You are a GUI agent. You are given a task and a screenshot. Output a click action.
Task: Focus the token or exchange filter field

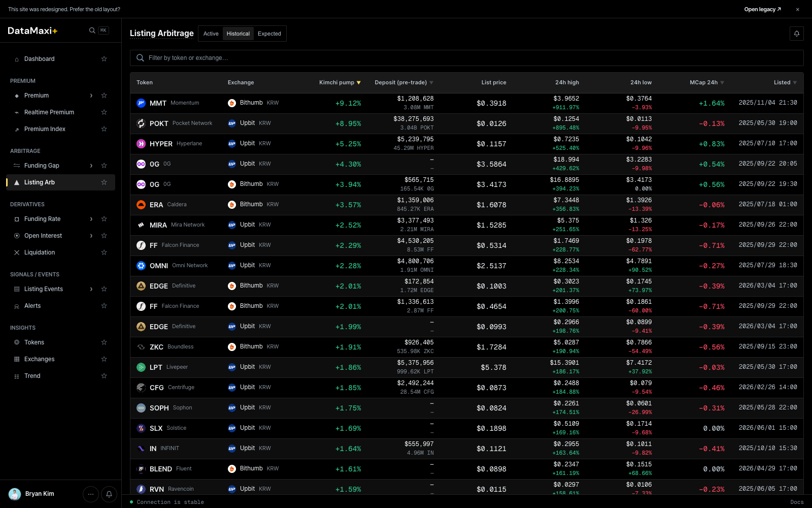pos(467,58)
